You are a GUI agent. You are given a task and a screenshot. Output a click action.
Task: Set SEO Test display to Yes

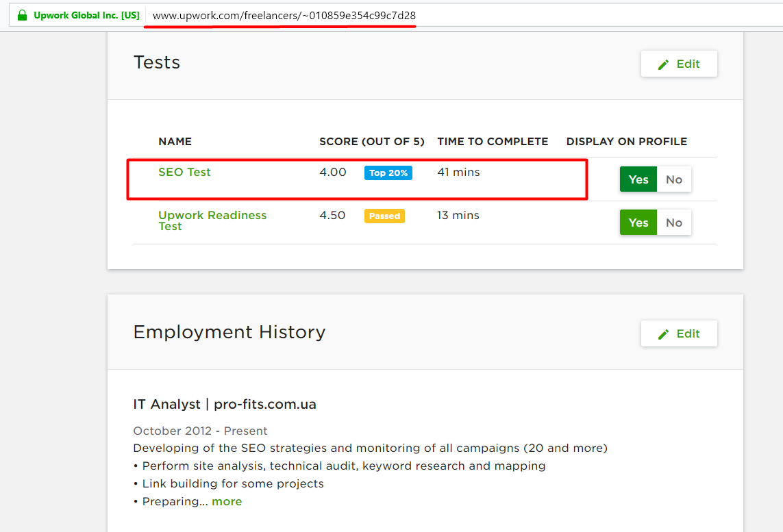pos(638,179)
